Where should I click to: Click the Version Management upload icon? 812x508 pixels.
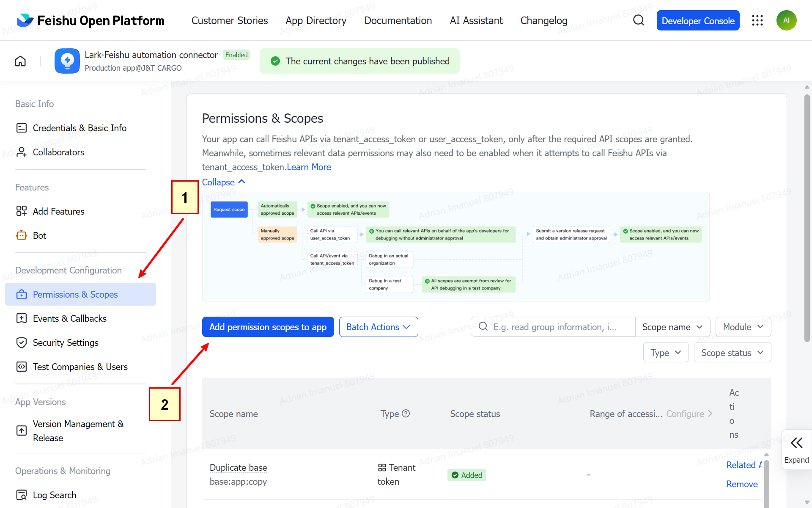pyautogui.click(x=22, y=431)
